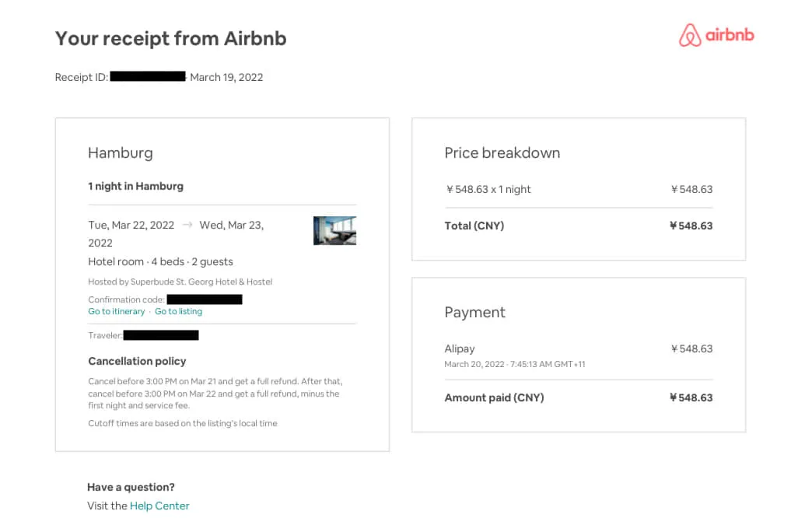Click the Price breakdown heading
This screenshot has height=532, width=805.
coord(502,152)
